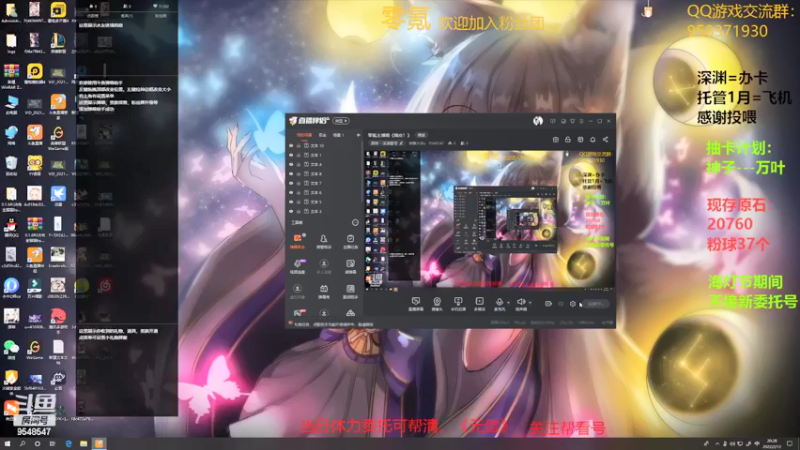Open the skin shirt icon in the title bar
The width and height of the screenshot is (800, 450).
(x=572, y=121)
